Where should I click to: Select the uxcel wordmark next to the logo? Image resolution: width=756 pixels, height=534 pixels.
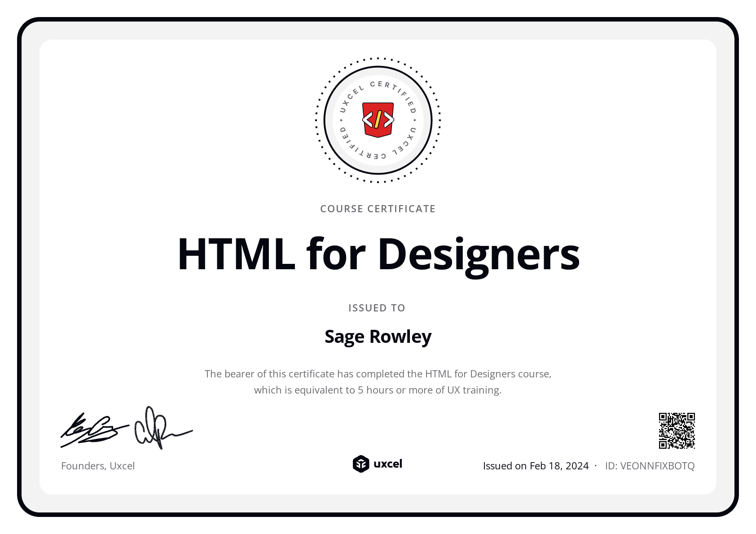point(388,464)
